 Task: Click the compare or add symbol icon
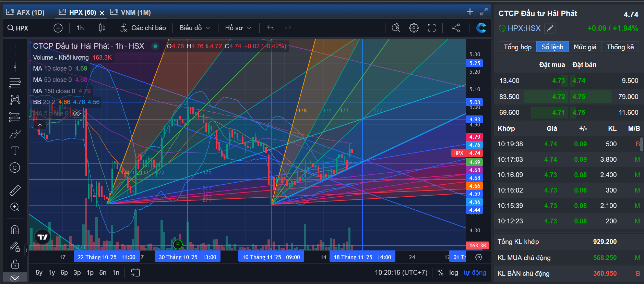click(x=58, y=28)
